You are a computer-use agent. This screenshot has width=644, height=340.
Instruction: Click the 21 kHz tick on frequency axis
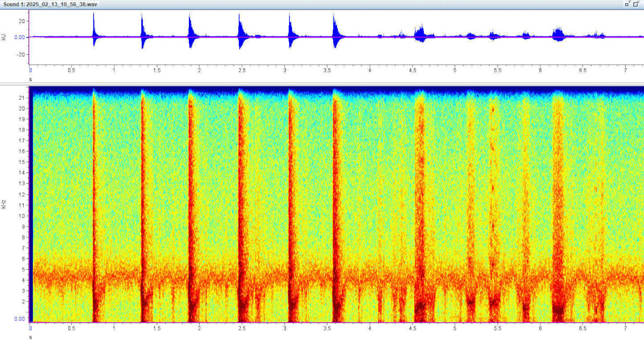(21, 98)
